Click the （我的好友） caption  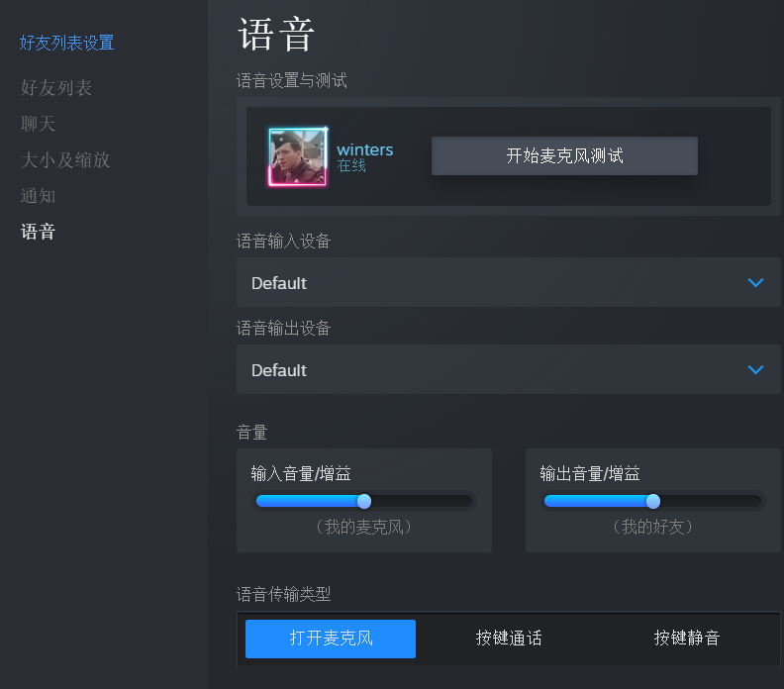[652, 527]
